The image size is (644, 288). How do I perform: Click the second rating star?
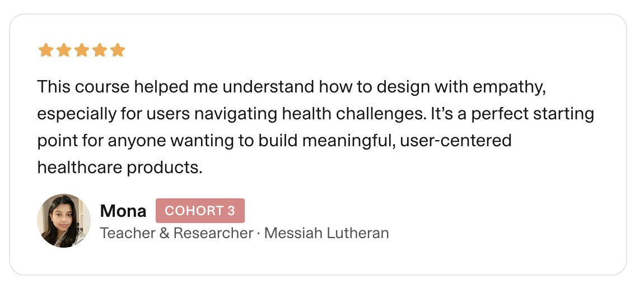click(x=63, y=51)
